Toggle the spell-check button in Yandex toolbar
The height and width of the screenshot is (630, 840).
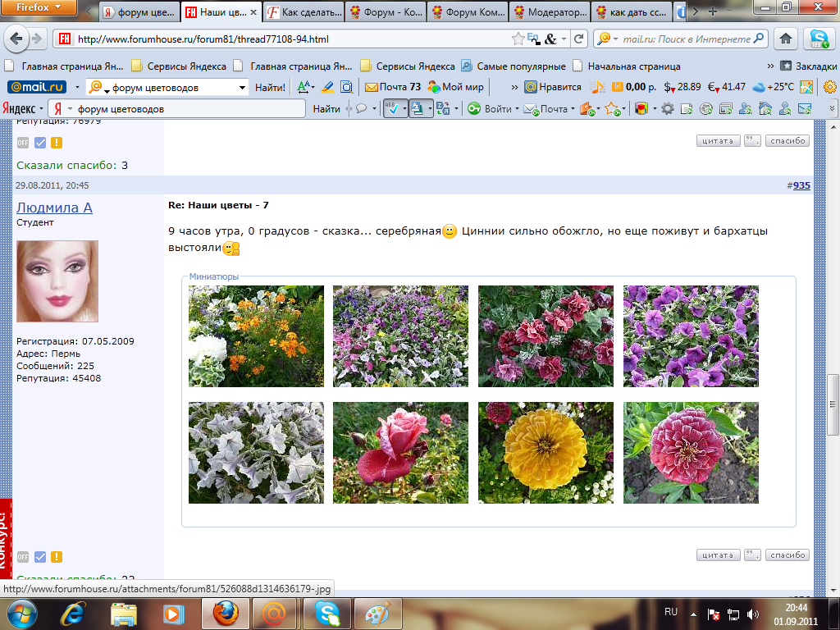(394, 108)
